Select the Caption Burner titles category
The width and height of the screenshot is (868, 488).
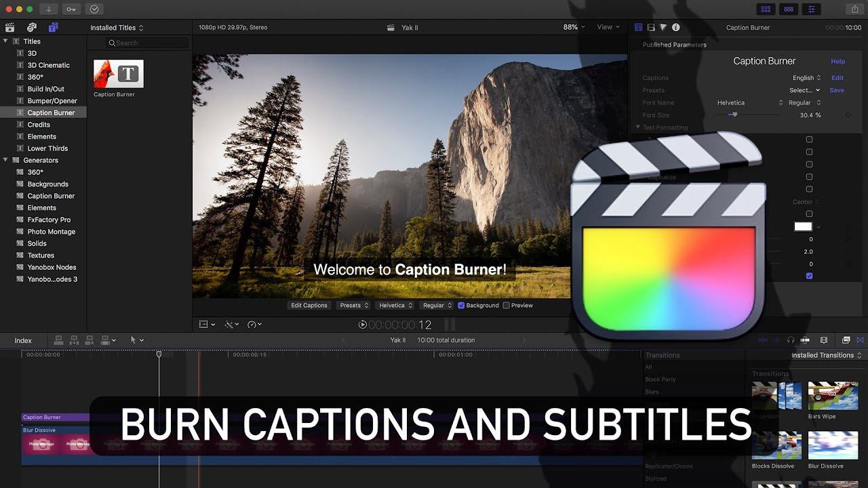click(43, 113)
